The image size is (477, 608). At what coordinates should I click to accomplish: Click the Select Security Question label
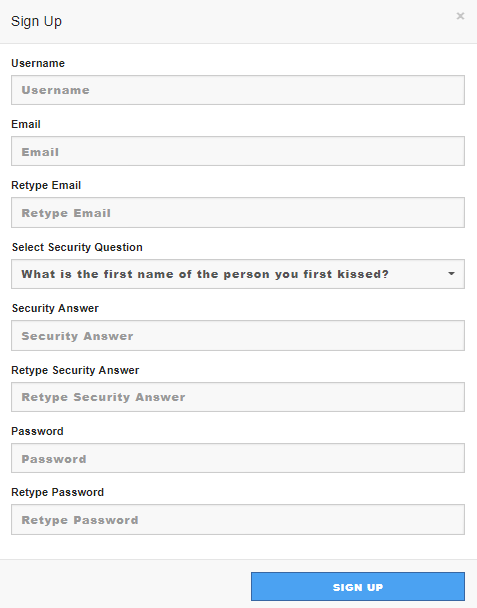[x=77, y=247]
